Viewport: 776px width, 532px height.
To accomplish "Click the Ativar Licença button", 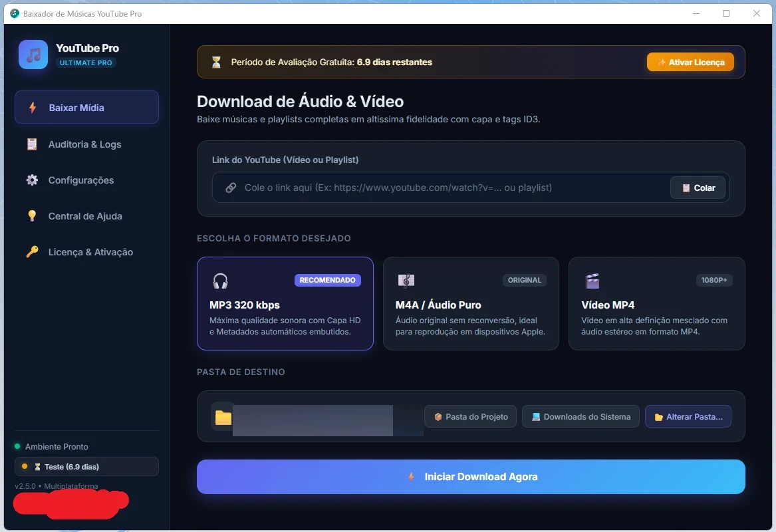I will click(x=690, y=62).
